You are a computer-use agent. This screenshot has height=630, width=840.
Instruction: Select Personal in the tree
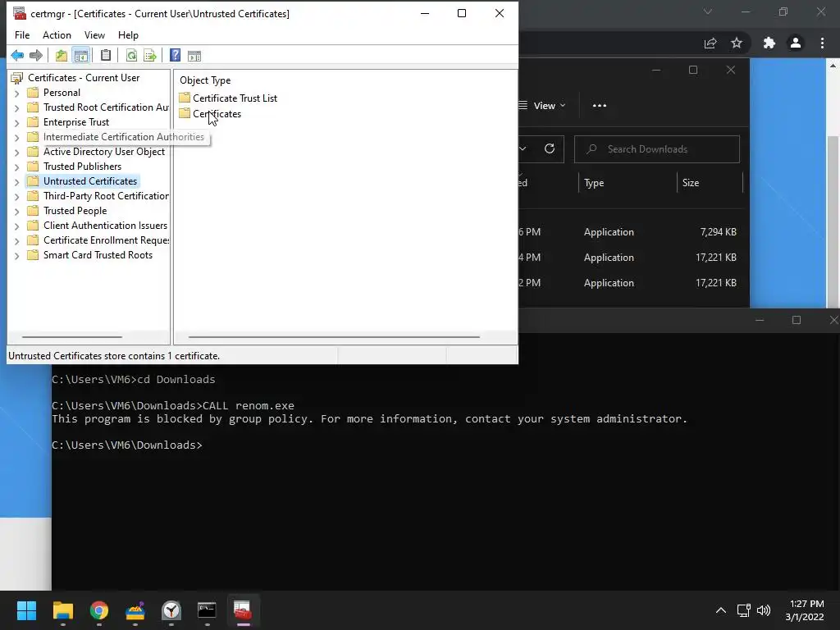[x=62, y=93]
